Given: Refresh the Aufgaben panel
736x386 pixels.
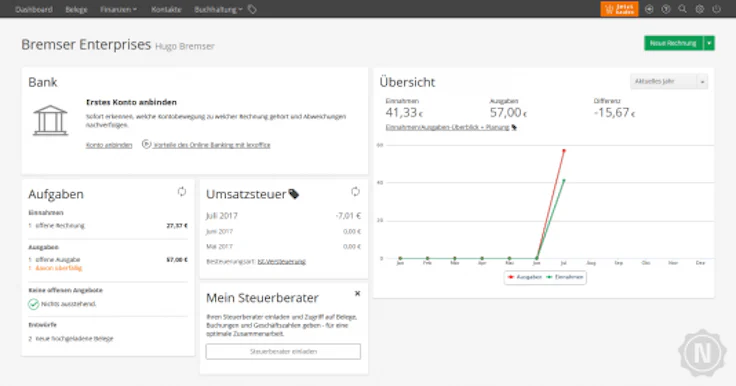Looking at the screenshot, I should (x=182, y=192).
